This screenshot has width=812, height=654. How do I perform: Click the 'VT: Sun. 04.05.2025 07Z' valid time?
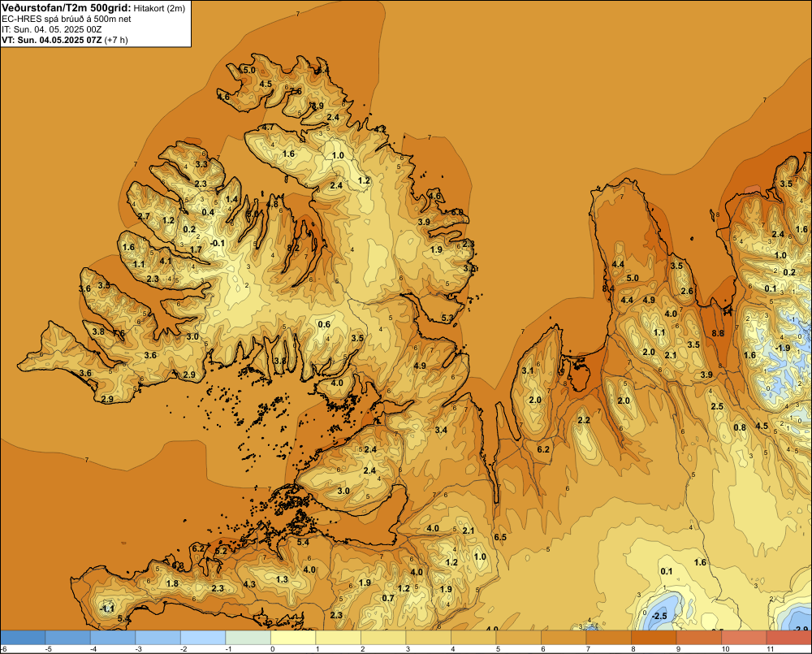tap(52, 40)
